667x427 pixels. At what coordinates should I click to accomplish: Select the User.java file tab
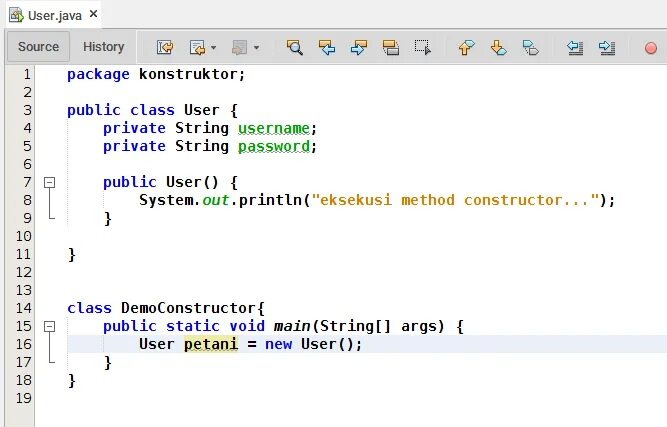point(54,16)
